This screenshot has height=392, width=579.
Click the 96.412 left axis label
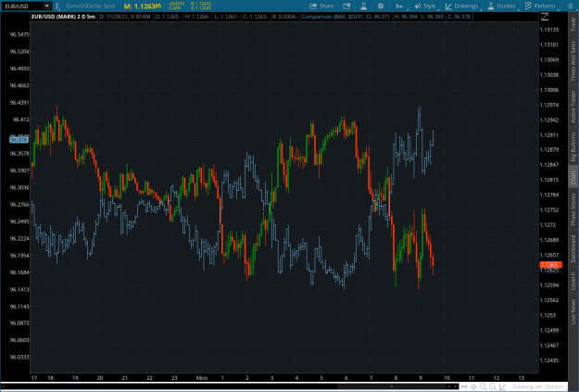coord(20,120)
